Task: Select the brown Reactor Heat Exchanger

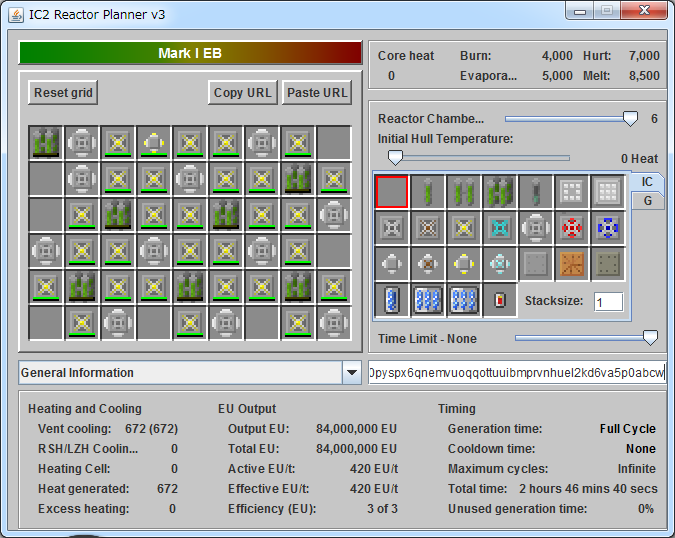Action: 428,264
